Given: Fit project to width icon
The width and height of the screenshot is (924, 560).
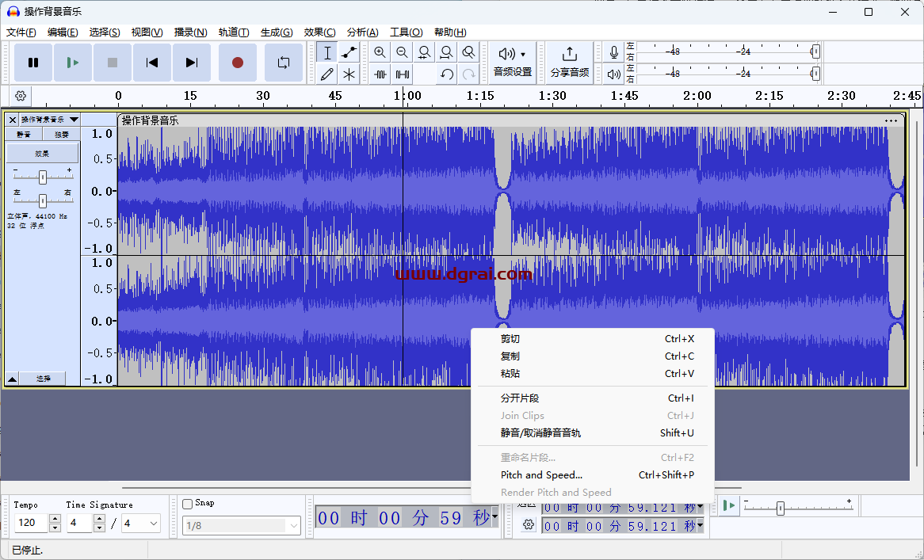Looking at the screenshot, I should [446, 52].
